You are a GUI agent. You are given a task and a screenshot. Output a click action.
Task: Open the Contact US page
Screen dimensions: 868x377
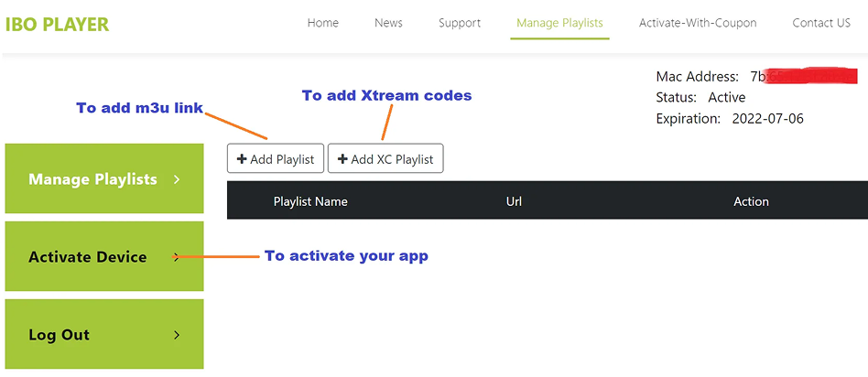(821, 23)
